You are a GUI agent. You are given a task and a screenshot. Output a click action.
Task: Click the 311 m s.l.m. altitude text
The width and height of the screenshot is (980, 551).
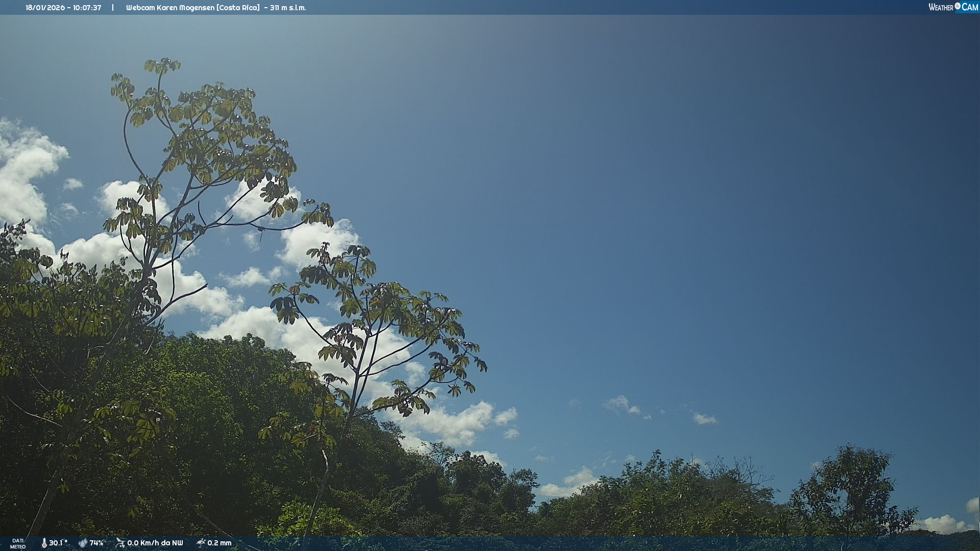(288, 8)
